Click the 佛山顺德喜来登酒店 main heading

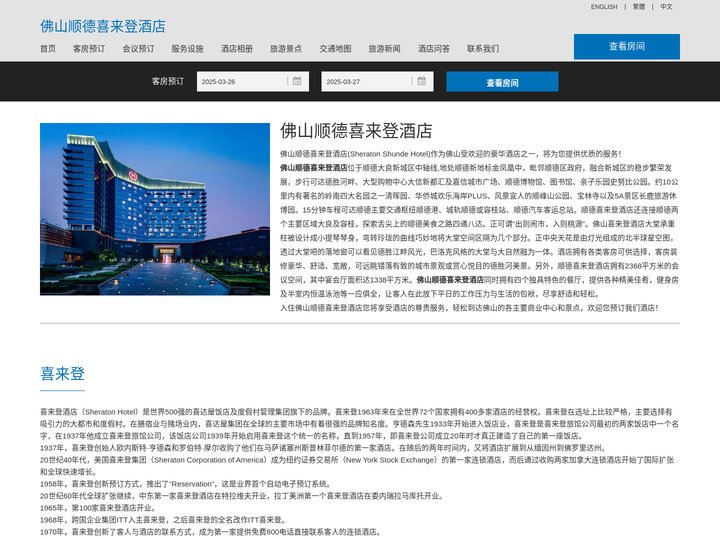(356, 131)
